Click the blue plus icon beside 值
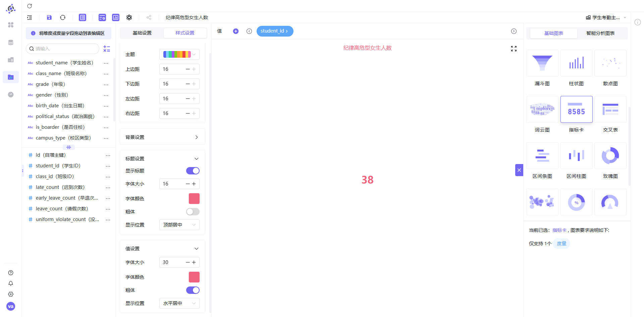 click(236, 31)
